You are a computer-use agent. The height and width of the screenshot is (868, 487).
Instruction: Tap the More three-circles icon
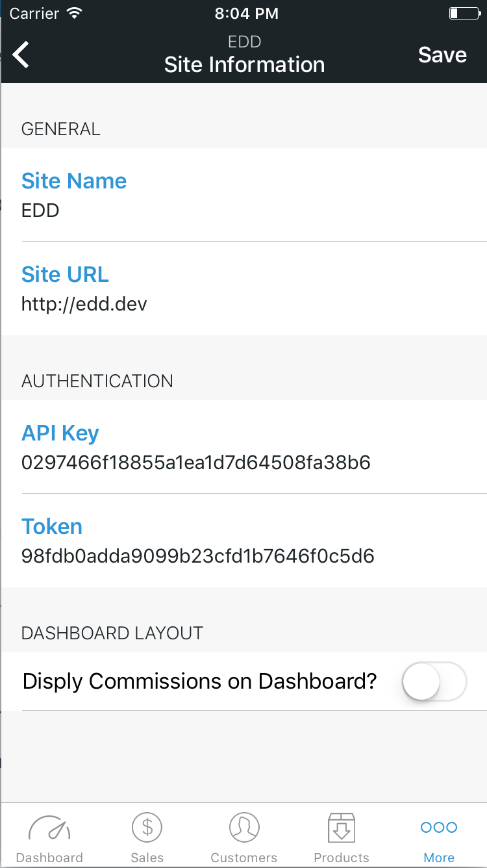[x=439, y=827]
